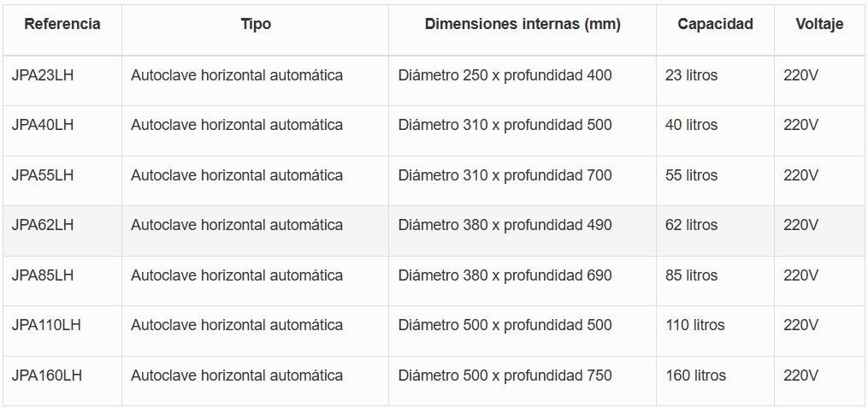The width and height of the screenshot is (868, 408).
Task: Select the JPA110LH reference cell
Action: click(x=46, y=325)
